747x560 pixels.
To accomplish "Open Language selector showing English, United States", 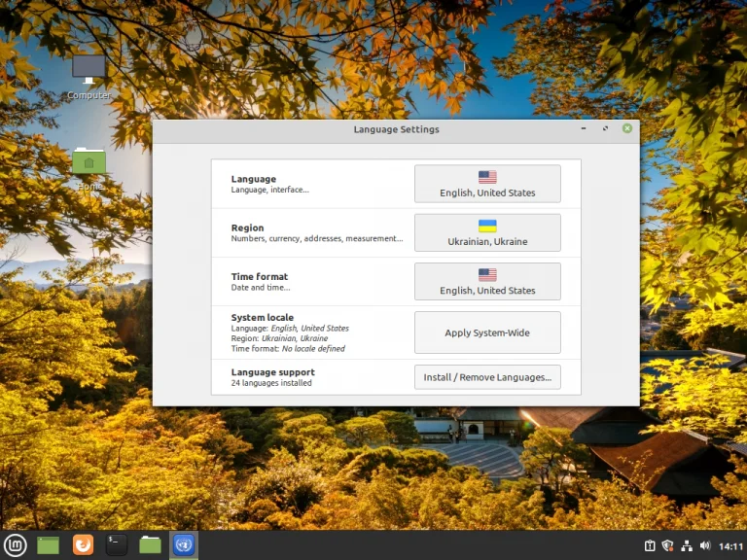I will pyautogui.click(x=487, y=184).
